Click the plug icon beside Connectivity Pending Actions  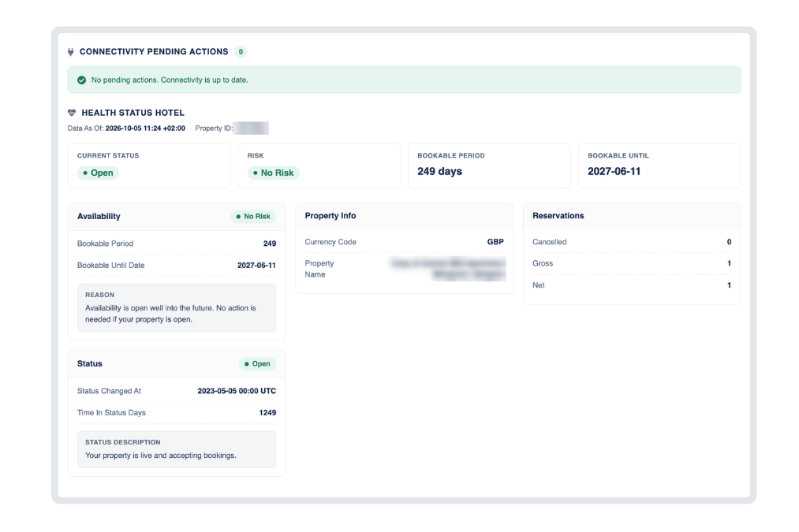coord(71,51)
